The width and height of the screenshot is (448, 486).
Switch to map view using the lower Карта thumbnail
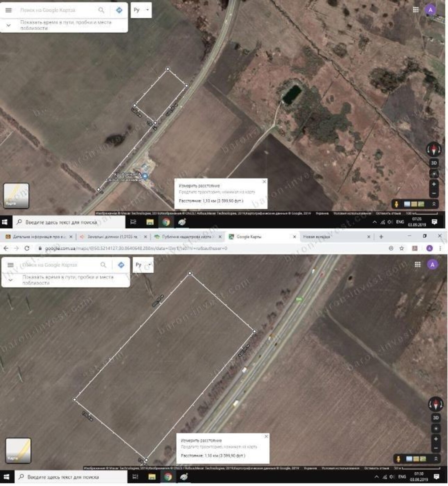pyautogui.click(x=18, y=450)
